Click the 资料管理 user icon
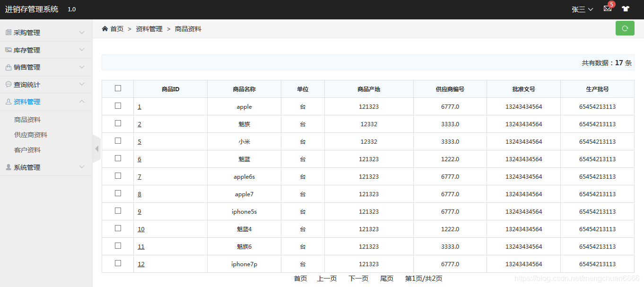This screenshot has width=644, height=287. (x=8, y=102)
